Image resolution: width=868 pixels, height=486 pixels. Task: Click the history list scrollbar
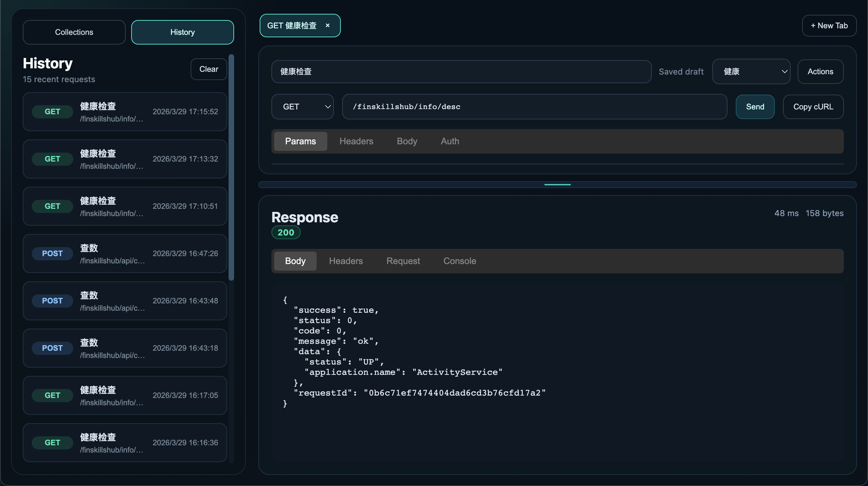[x=231, y=167]
